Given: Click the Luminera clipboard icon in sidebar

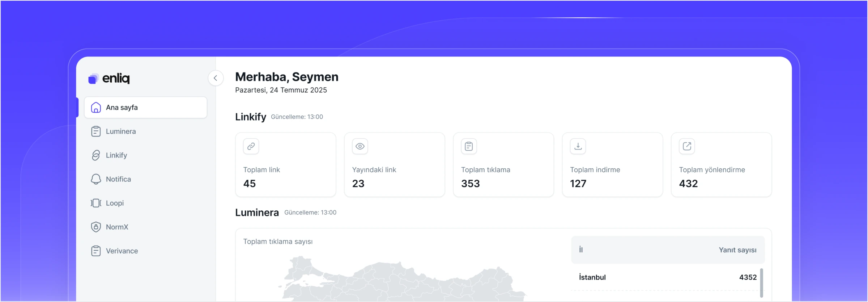Looking at the screenshot, I should 96,131.
